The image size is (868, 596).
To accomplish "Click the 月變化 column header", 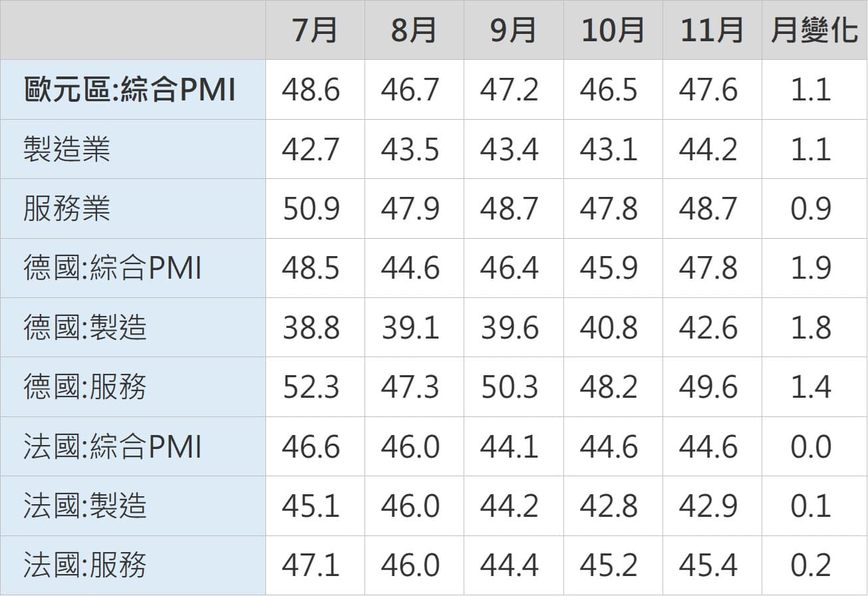I will tap(814, 31).
